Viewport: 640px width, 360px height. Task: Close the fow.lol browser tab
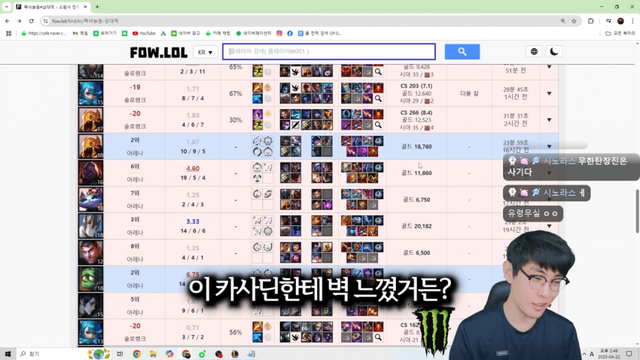click(85, 7)
